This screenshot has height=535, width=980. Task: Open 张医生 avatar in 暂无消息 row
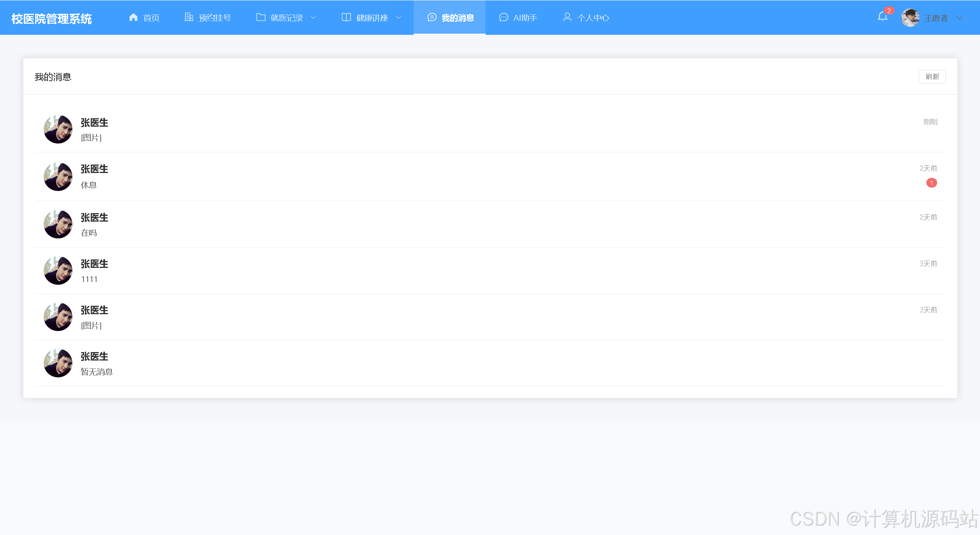point(58,363)
